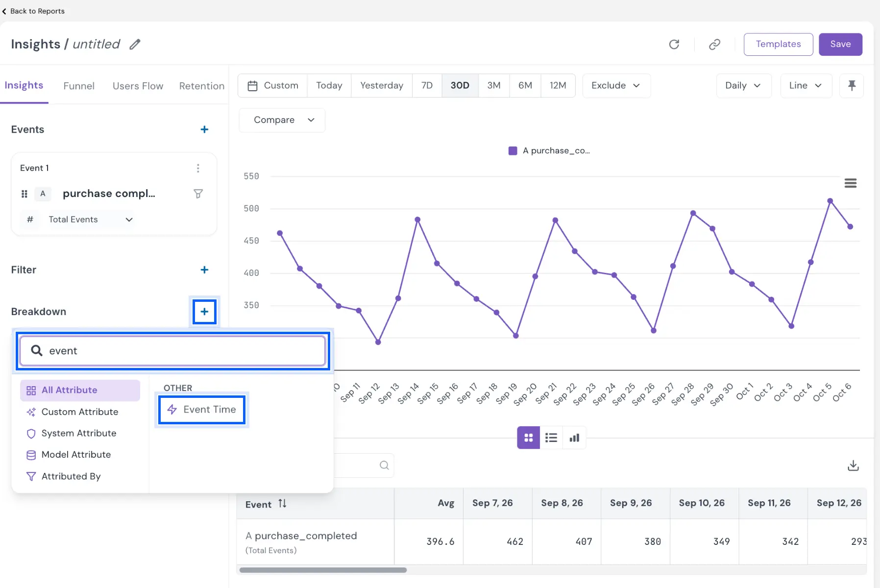Open the Total Events dropdown

coord(91,220)
